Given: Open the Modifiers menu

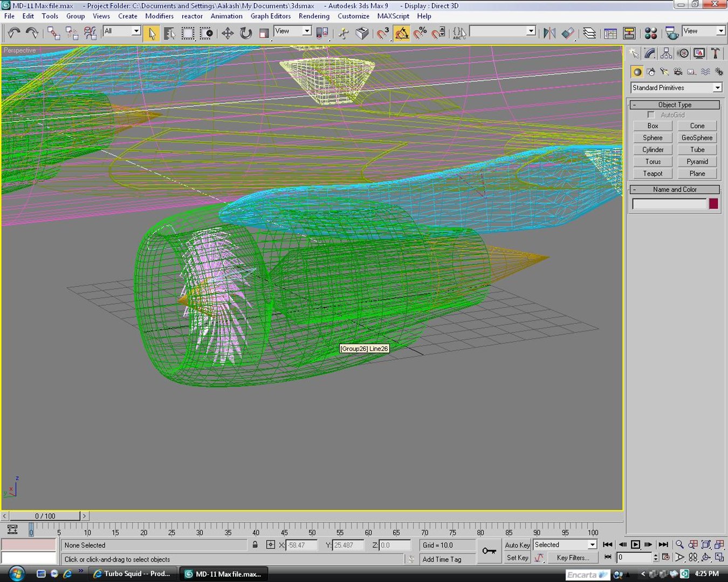Looking at the screenshot, I should (159, 16).
